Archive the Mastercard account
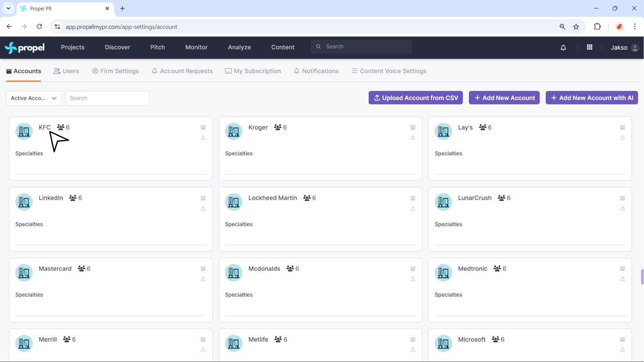Viewport: 644px width, 362px height. pos(203,269)
